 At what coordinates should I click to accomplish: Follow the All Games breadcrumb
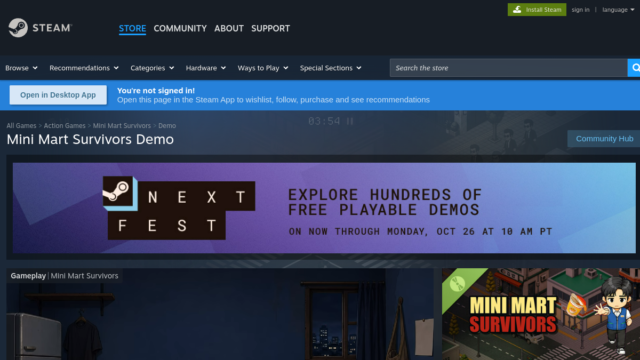[21, 126]
